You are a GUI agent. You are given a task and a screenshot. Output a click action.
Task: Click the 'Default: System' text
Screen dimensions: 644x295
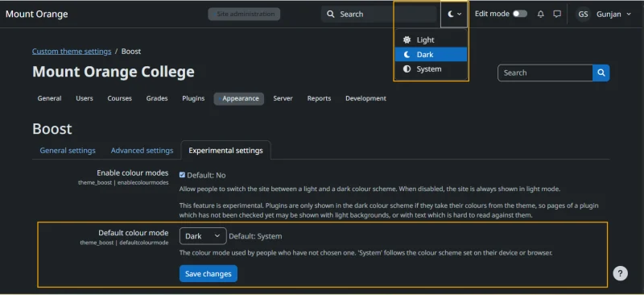pyautogui.click(x=255, y=236)
